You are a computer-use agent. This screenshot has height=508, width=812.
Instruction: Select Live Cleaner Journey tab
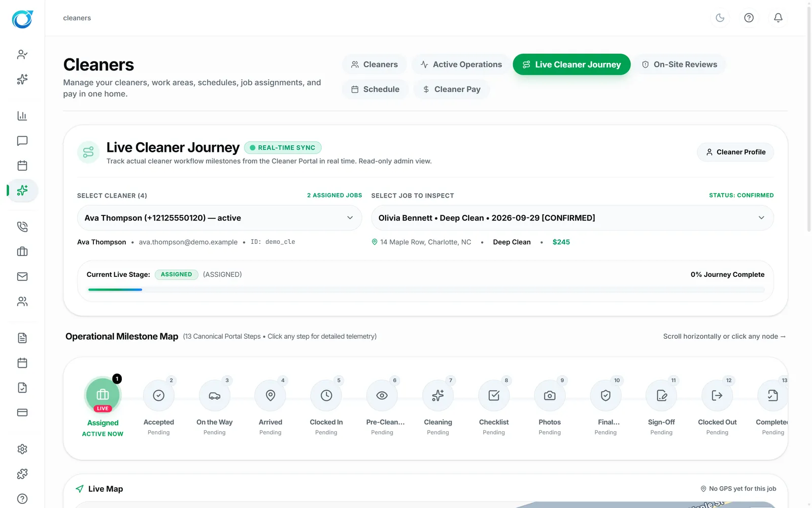[x=571, y=65]
